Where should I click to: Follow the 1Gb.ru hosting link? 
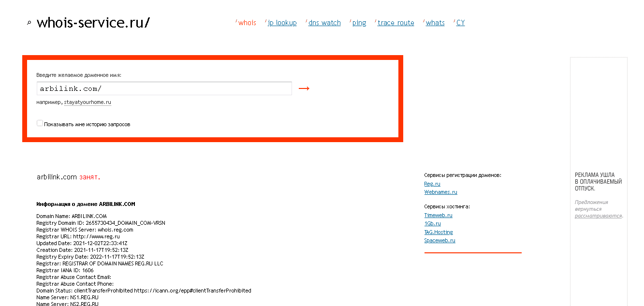click(432, 223)
